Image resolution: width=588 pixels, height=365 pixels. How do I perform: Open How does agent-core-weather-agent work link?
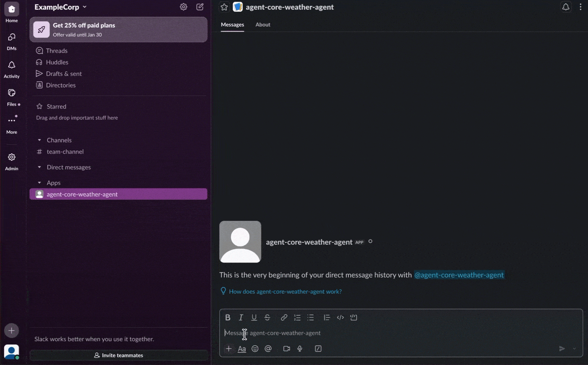click(285, 291)
